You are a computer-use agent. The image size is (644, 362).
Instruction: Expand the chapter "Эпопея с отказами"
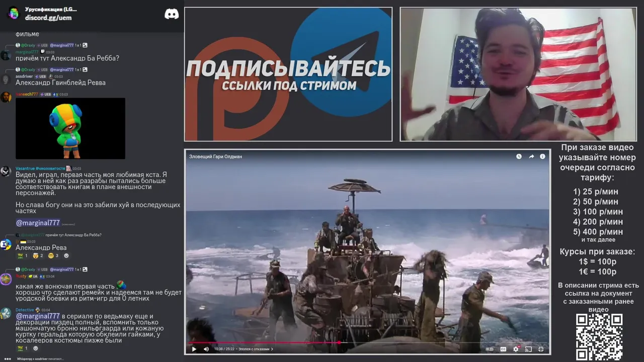pyautogui.click(x=256, y=349)
